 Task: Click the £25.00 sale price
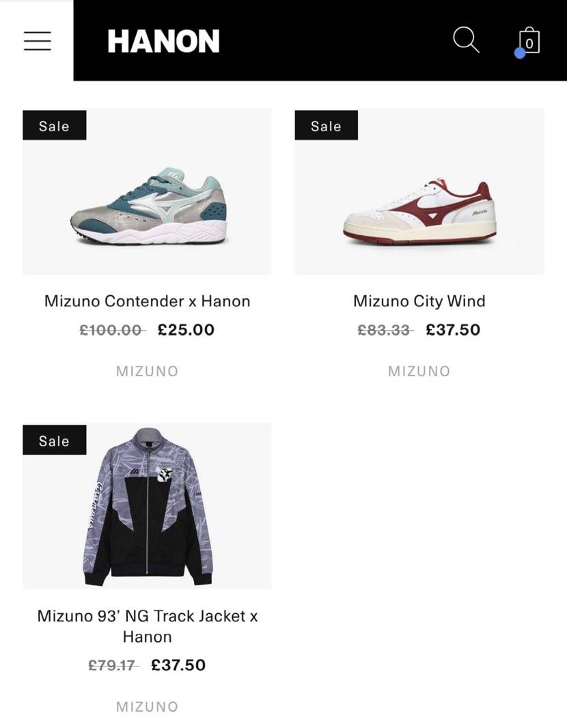click(186, 330)
